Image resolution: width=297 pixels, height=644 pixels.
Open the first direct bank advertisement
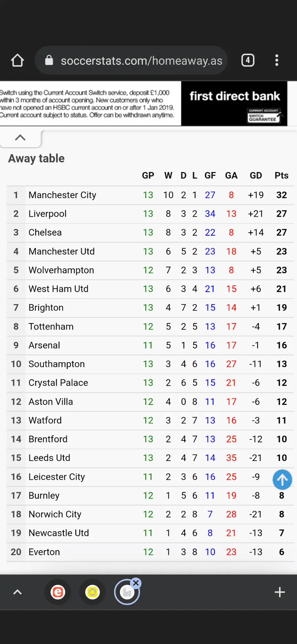point(234,103)
